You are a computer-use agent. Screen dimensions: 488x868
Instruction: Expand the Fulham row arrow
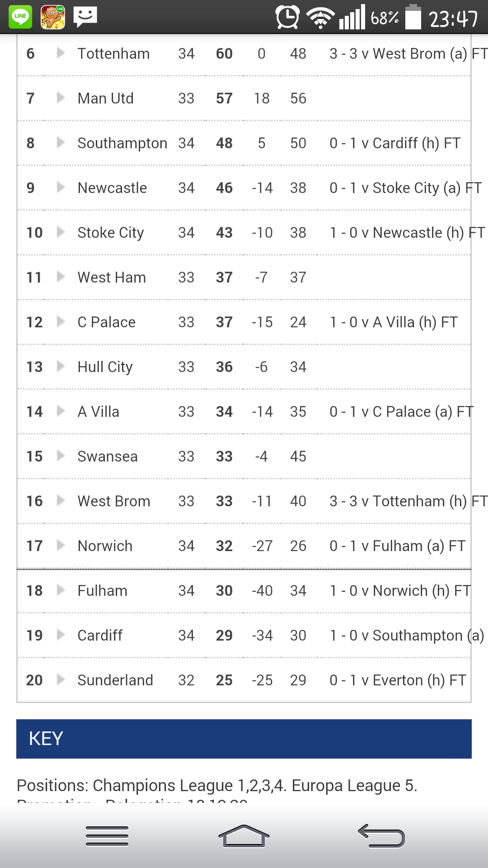click(61, 590)
